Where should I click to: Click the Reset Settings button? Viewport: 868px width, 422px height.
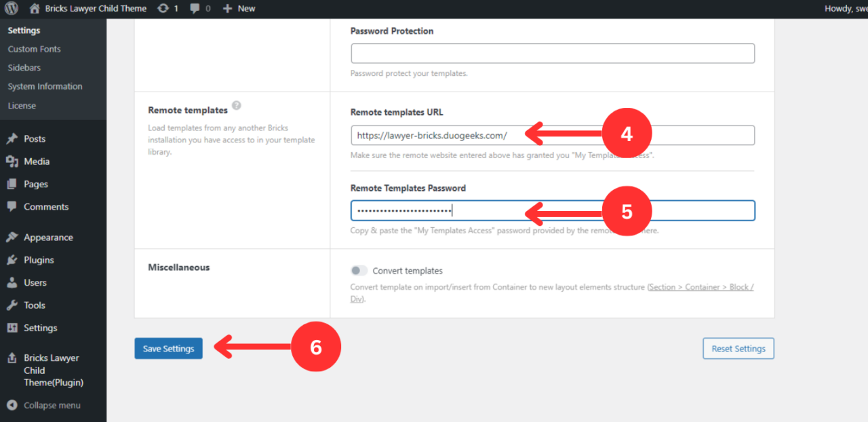pos(738,348)
